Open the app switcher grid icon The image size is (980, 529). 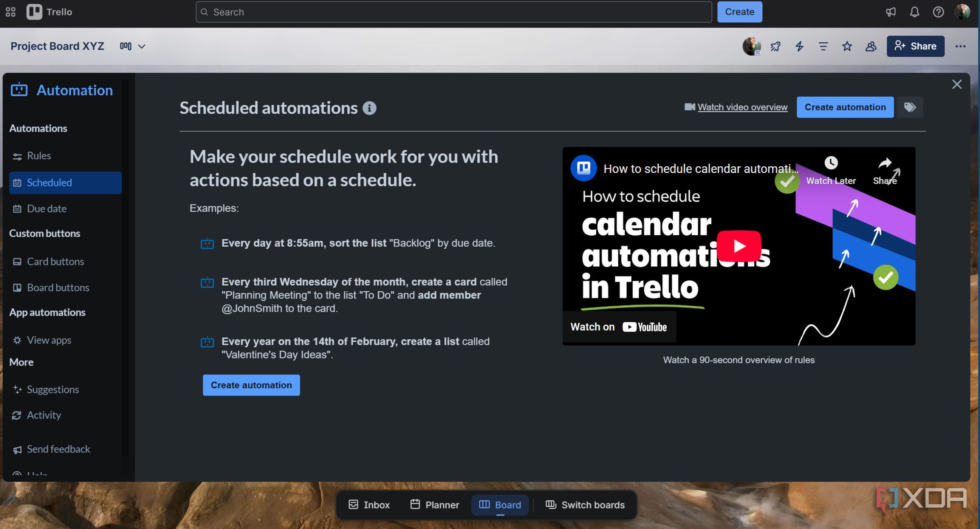coord(11,12)
